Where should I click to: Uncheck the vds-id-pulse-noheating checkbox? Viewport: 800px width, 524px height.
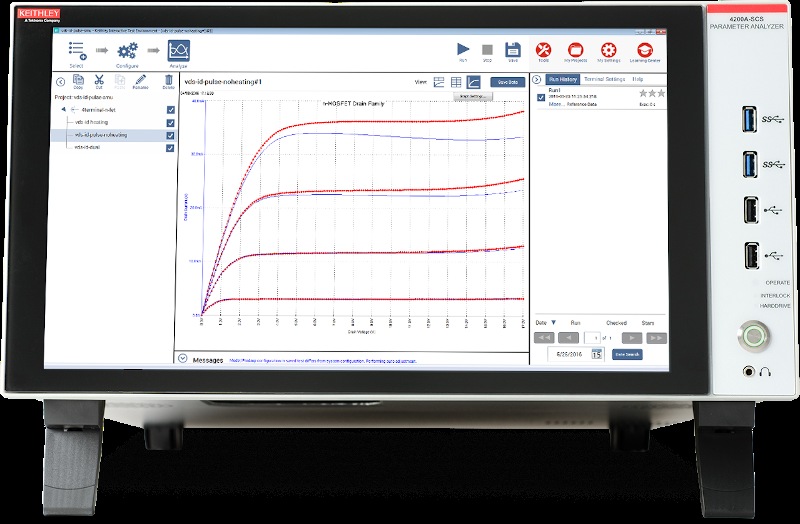click(170, 134)
